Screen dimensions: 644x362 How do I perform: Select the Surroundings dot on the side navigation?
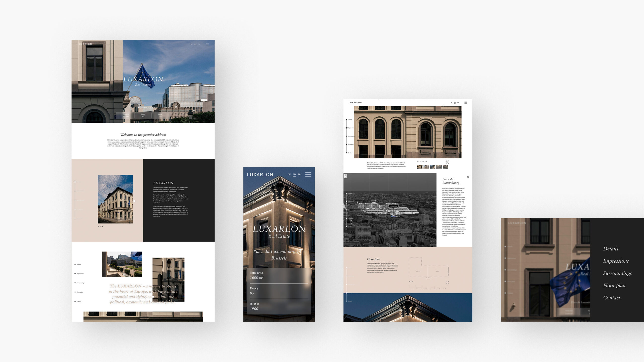tap(347, 136)
